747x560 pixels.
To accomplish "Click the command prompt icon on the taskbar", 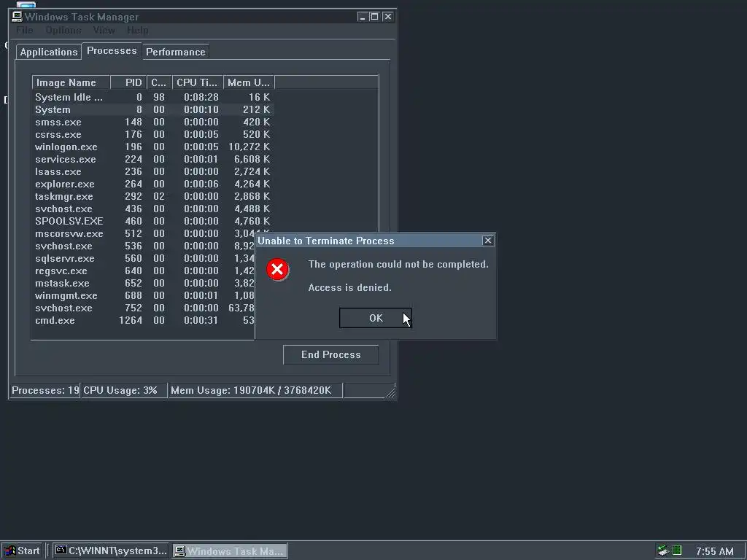I will (x=61, y=551).
